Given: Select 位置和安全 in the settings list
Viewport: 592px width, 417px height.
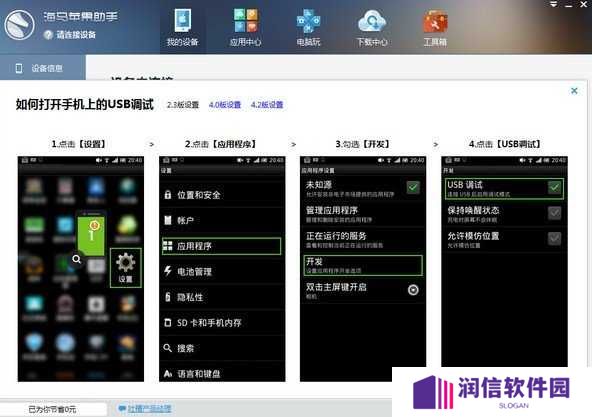Looking at the screenshot, I should pyautogui.click(x=222, y=195).
